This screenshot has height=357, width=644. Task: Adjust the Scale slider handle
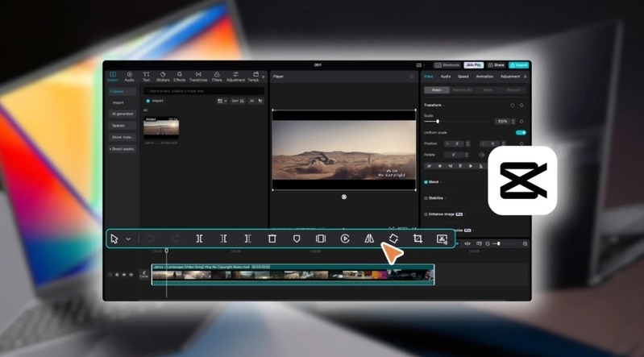coord(438,121)
